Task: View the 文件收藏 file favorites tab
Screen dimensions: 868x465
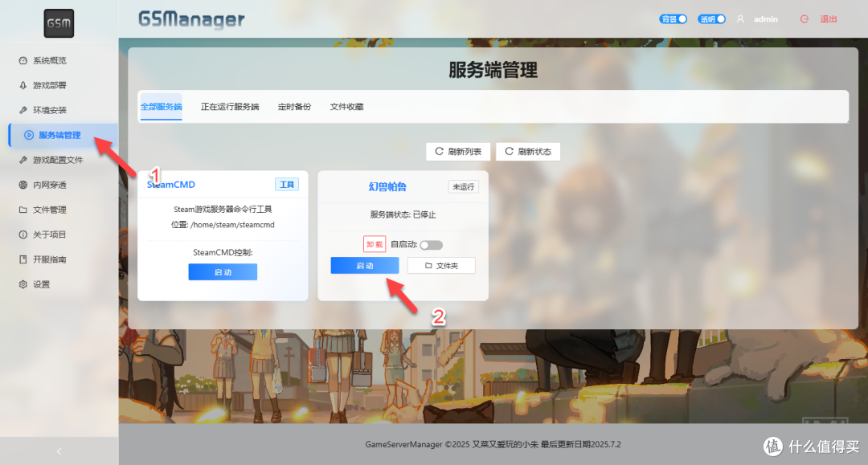Action: coord(346,105)
